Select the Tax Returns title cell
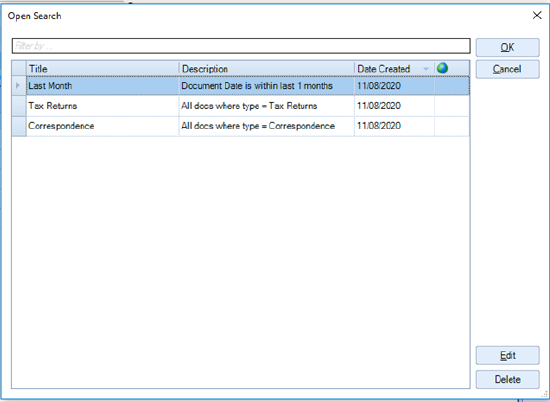 click(102, 106)
